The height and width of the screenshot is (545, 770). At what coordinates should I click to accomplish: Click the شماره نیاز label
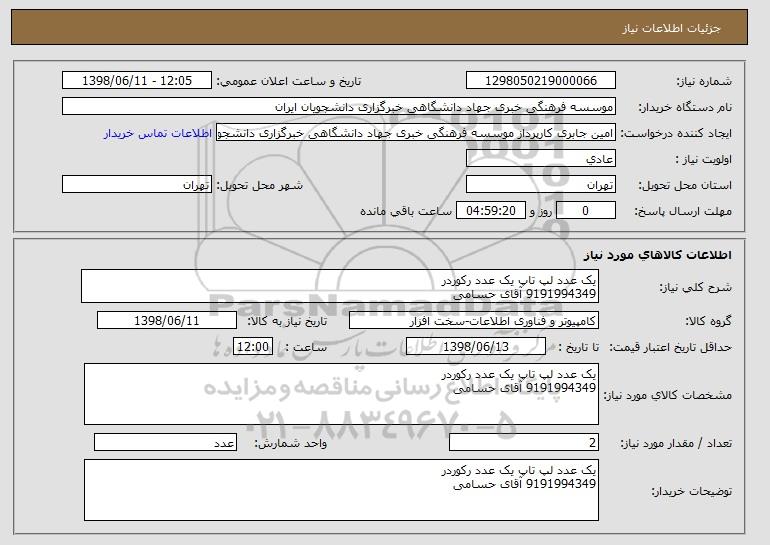(704, 82)
